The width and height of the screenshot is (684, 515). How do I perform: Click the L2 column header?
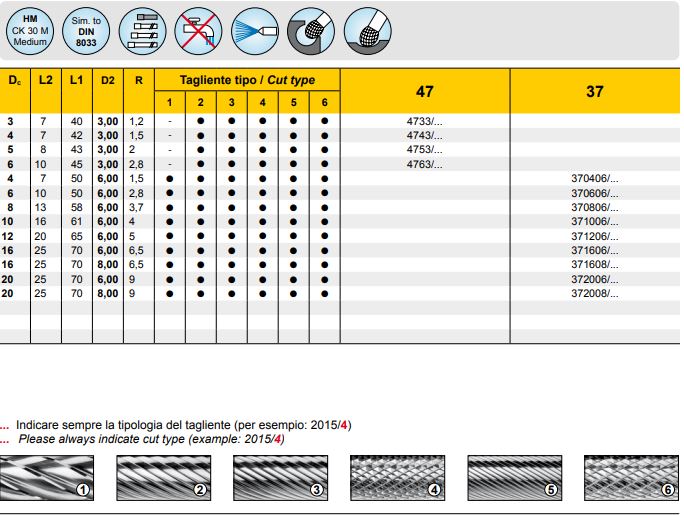tap(45, 78)
